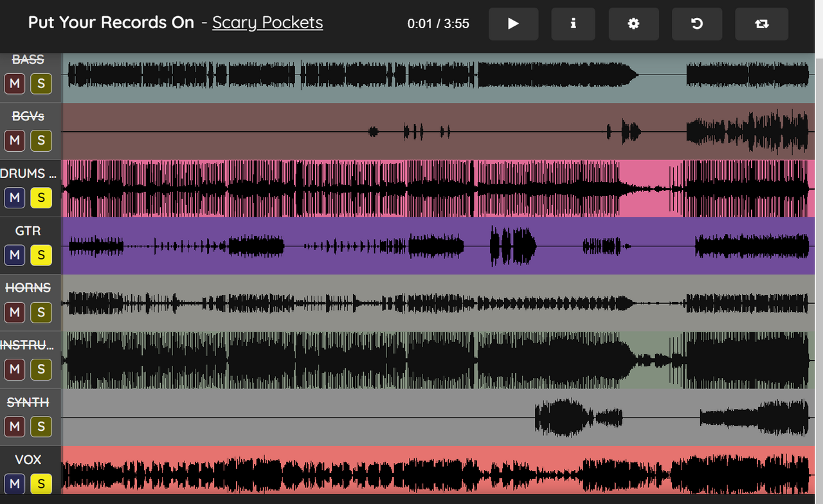Select the GTR track label

point(28,231)
